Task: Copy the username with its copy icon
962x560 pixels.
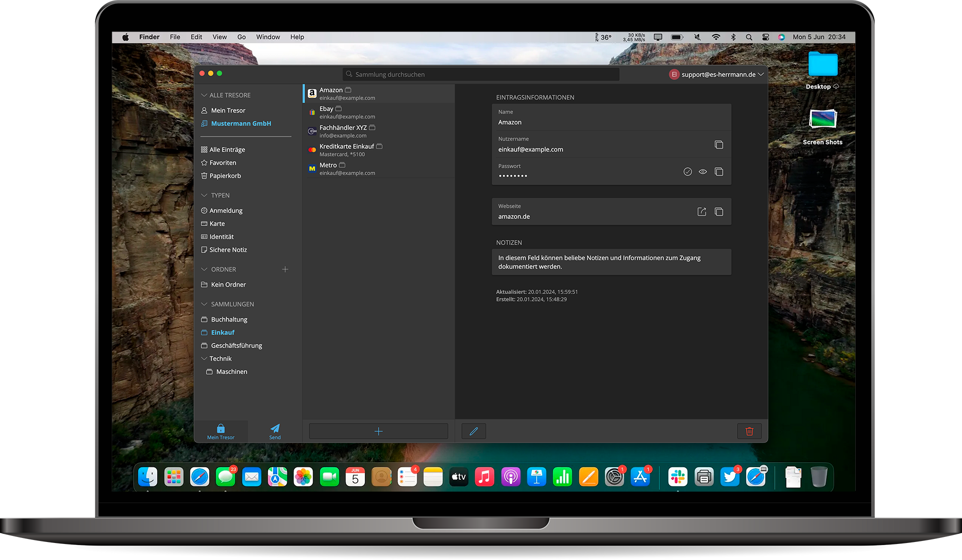Action: (718, 145)
